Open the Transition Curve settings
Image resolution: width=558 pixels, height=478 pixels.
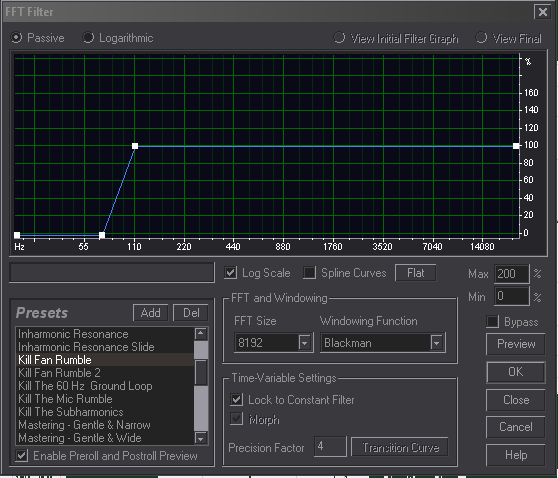click(400, 447)
